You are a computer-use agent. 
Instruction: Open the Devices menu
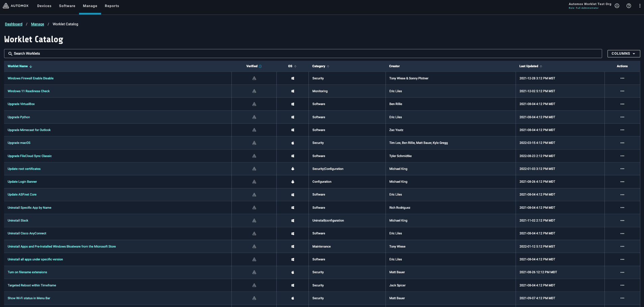coord(44,6)
